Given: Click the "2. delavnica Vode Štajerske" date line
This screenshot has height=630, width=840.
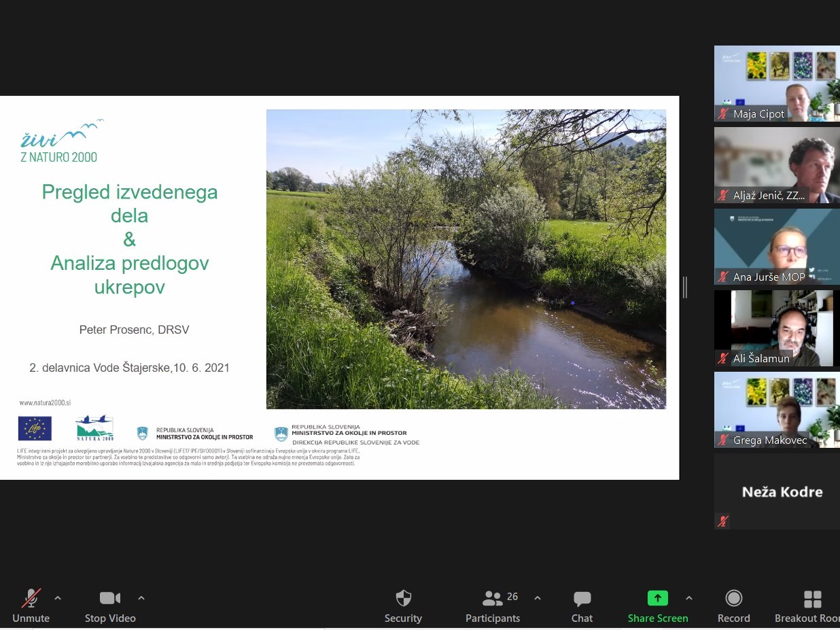Looking at the screenshot, I should (129, 368).
